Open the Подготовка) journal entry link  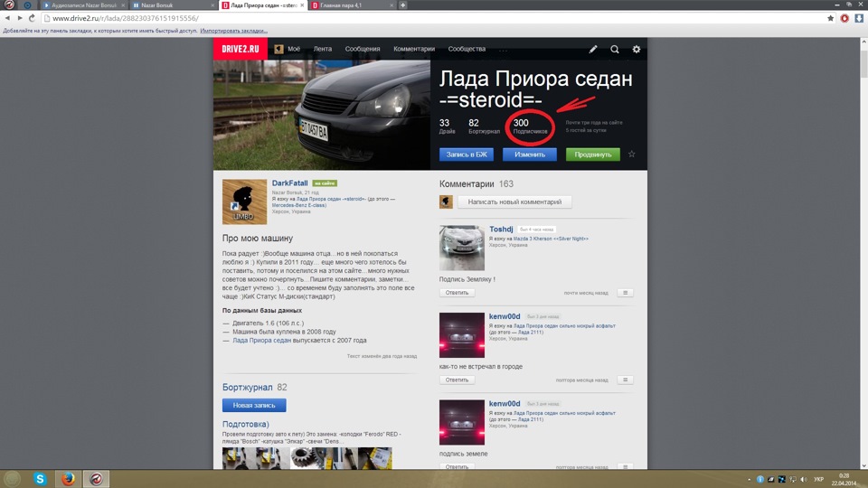click(246, 425)
